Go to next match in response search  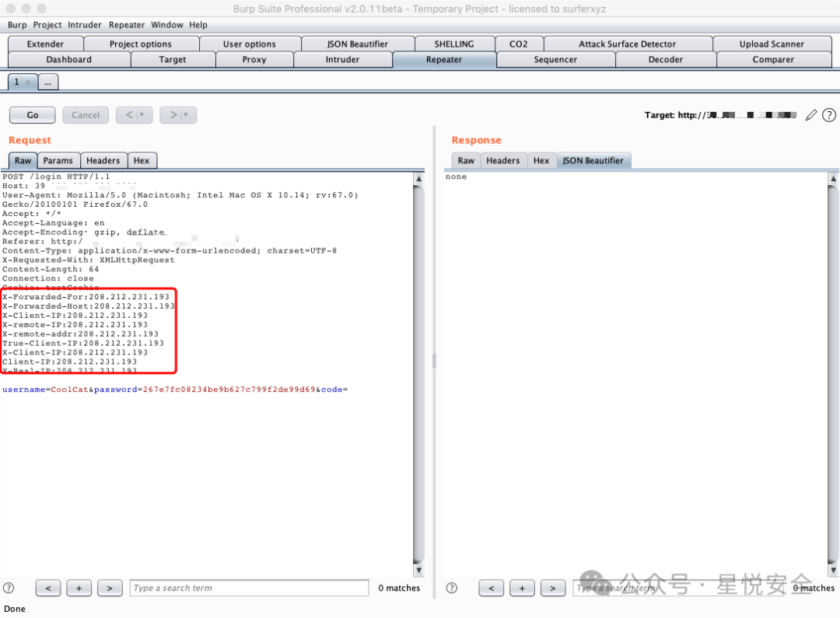pos(553,588)
